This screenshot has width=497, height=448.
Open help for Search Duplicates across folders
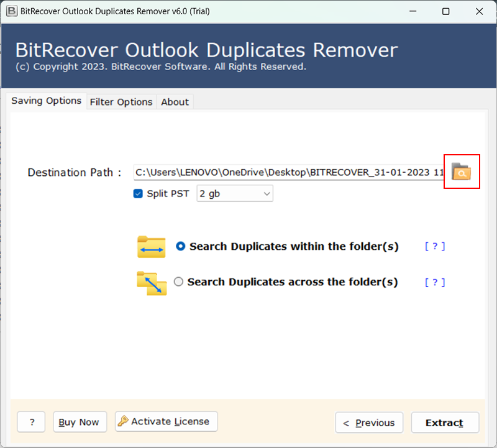435,282
